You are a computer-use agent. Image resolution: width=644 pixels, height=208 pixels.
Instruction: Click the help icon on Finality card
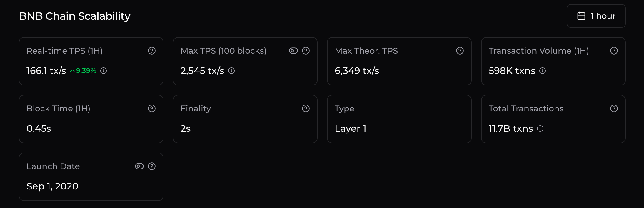click(x=306, y=108)
